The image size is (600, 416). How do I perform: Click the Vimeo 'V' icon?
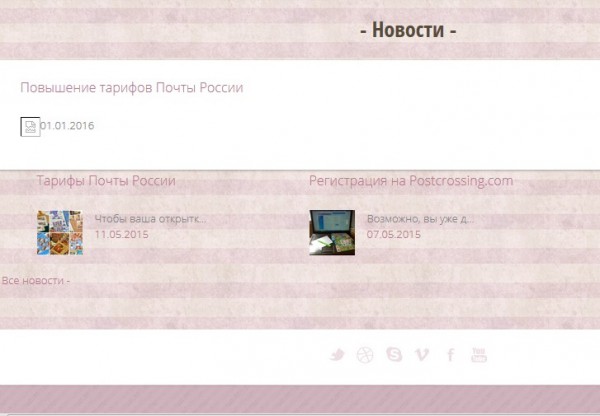coord(422,355)
